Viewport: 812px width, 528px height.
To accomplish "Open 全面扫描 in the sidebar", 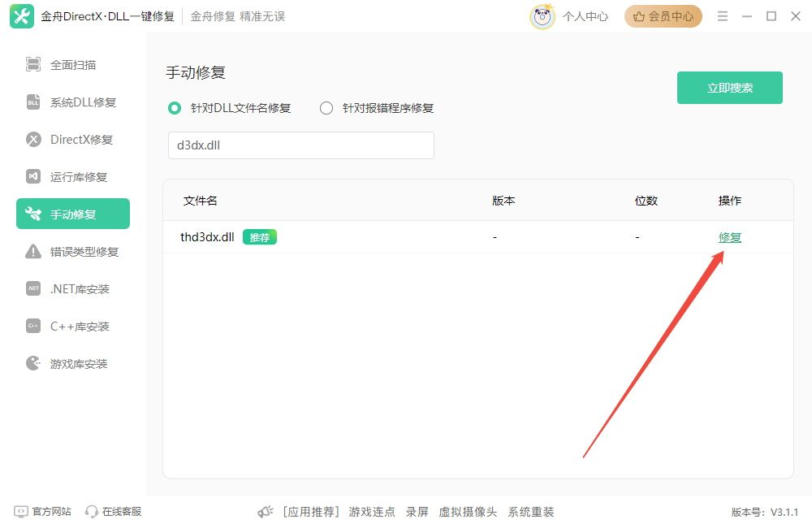I will [73, 65].
